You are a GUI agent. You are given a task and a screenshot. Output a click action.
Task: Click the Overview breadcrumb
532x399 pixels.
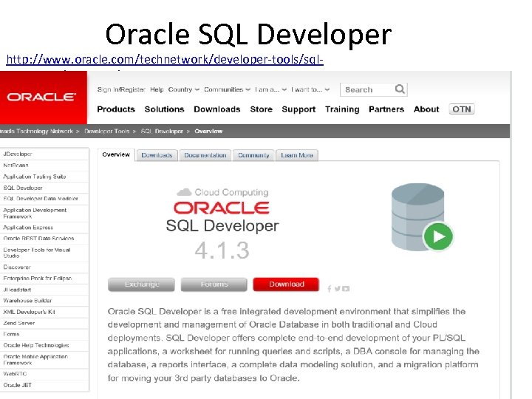[x=208, y=132]
